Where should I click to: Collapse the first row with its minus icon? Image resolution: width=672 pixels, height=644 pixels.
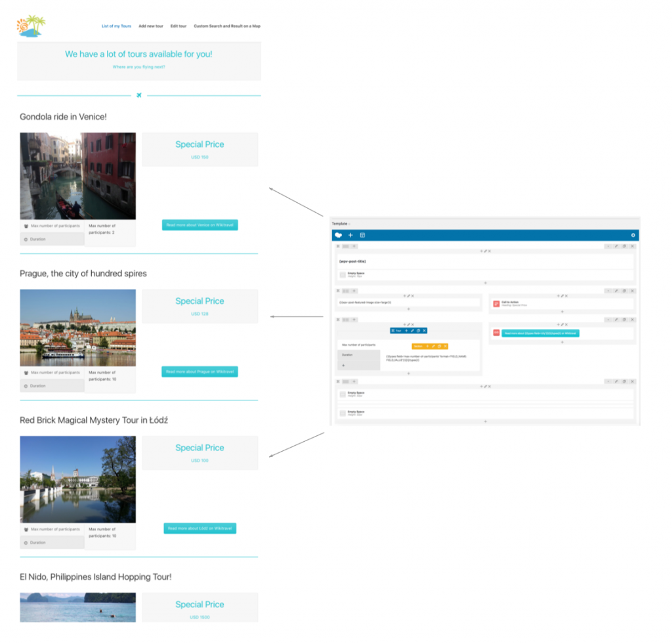click(608, 246)
